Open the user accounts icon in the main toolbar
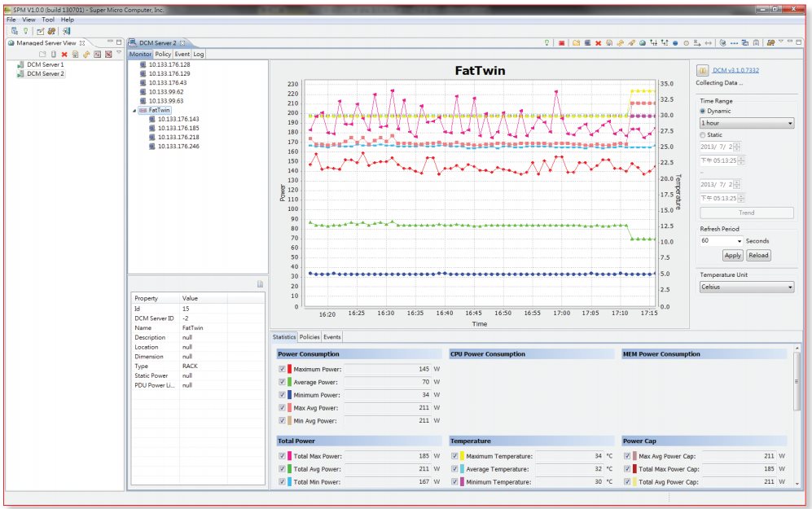The height and width of the screenshot is (509, 812). point(51,31)
